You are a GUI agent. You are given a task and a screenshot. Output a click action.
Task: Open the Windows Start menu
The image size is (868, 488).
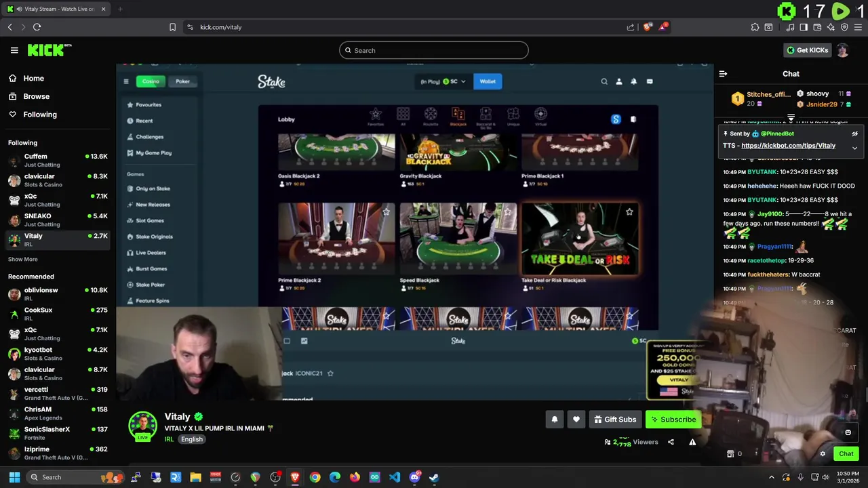pyautogui.click(x=14, y=477)
